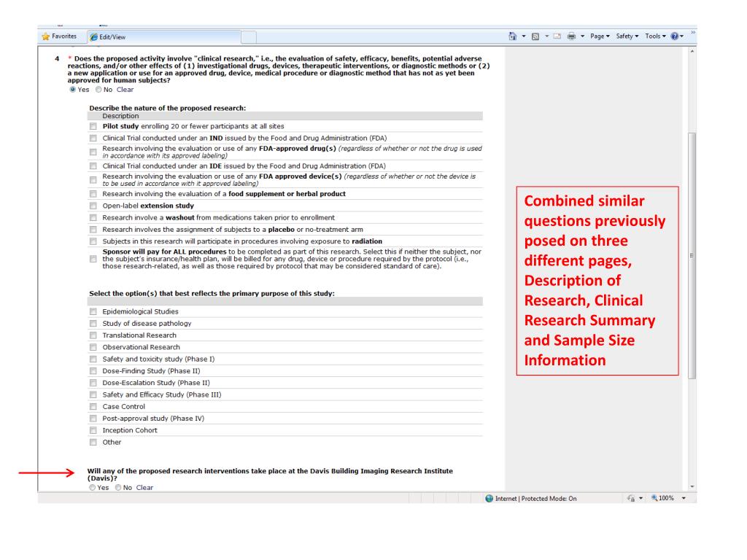
Task: Check placebo or no-treatment arm option
Action: coord(93,230)
